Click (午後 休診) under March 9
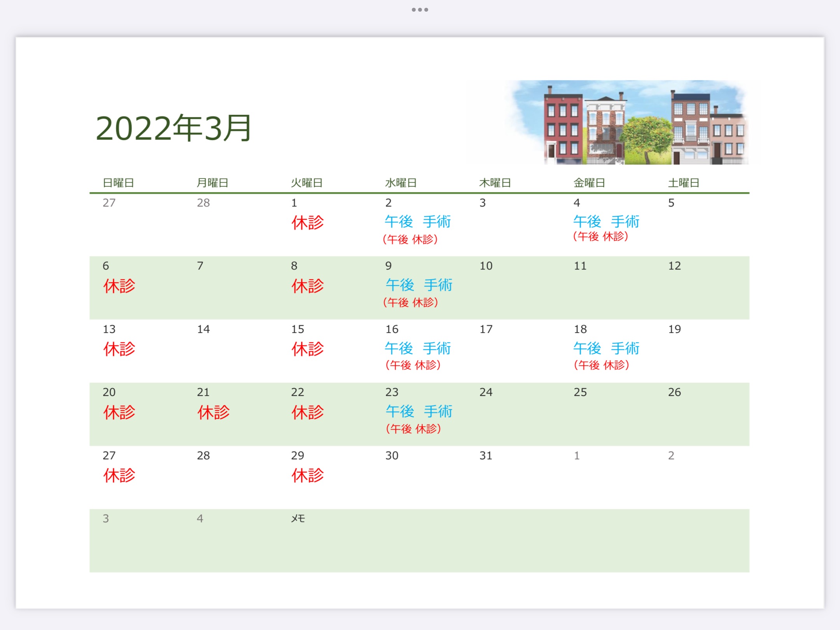This screenshot has height=630, width=840. click(411, 302)
